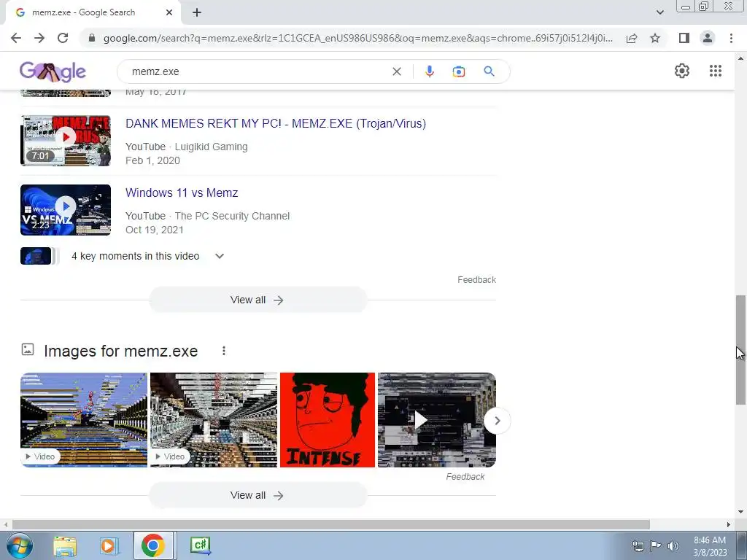The image size is (747, 560).
Task: Open Chrome's three-dot menu
Action: 731,38
